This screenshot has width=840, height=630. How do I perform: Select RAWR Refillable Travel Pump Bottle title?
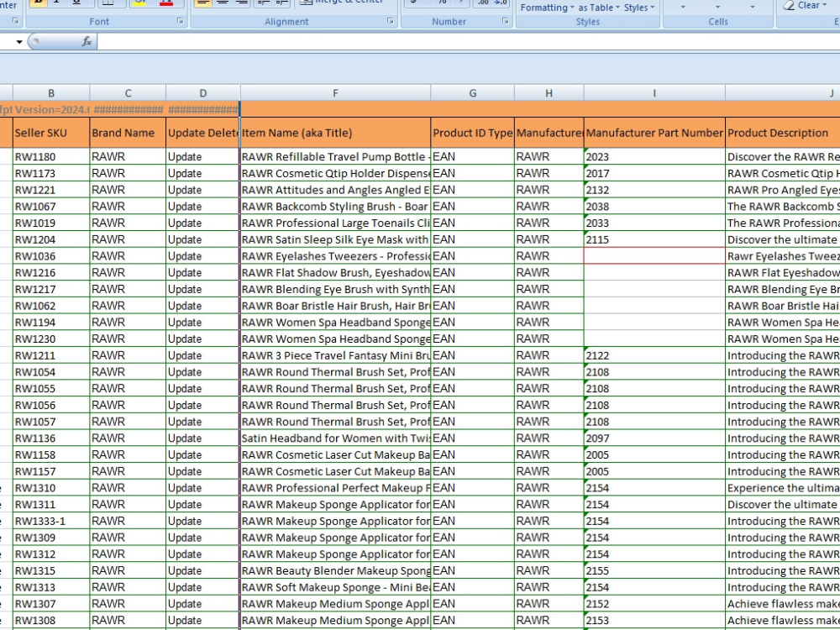point(335,156)
